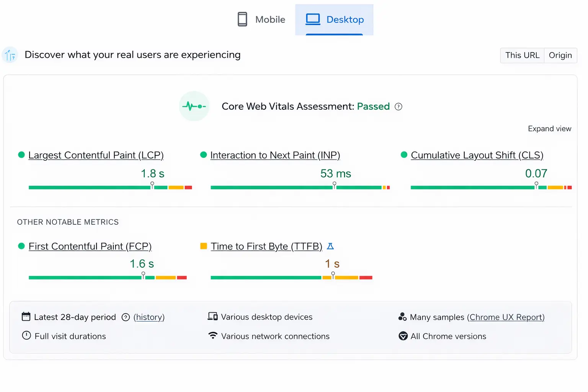Viewport: 588px width, 392px height.
Task: Click the Core Web Vitals pulse icon
Action: (194, 106)
